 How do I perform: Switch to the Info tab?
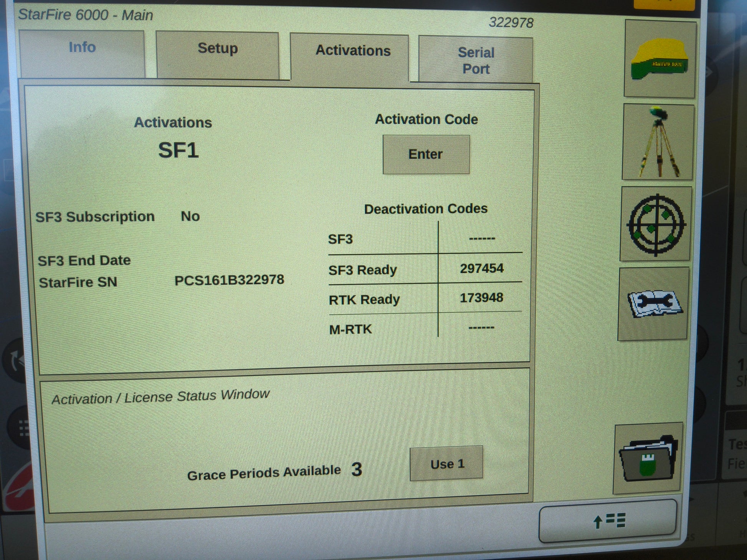pyautogui.click(x=82, y=54)
